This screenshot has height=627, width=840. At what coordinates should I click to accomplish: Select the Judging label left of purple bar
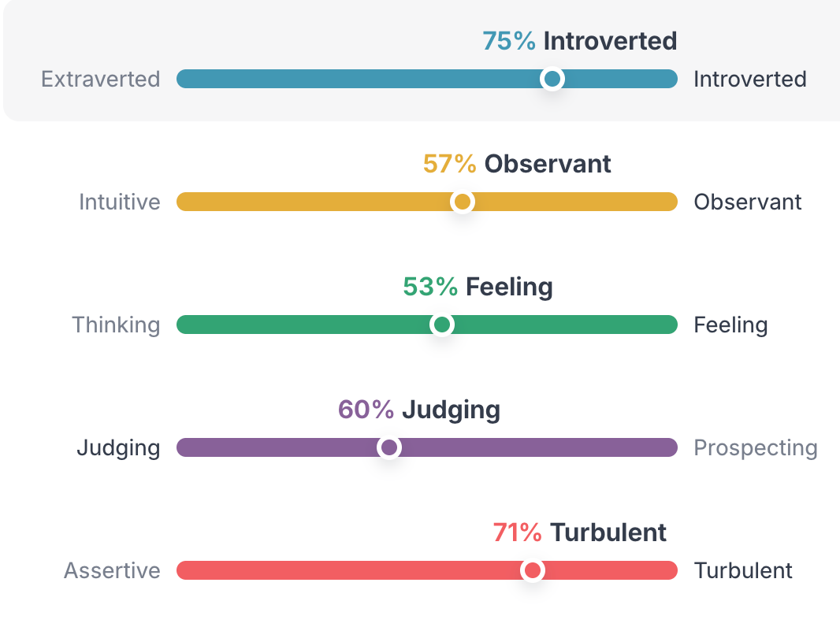tap(118, 447)
